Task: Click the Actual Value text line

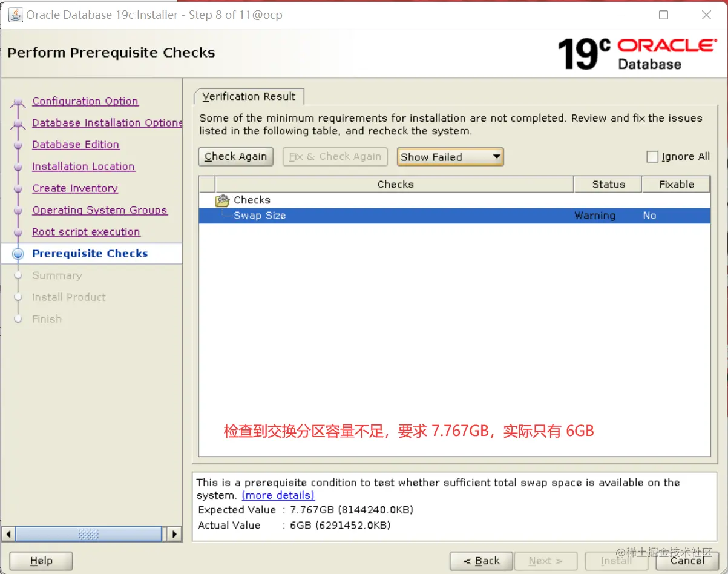Action: [x=294, y=526]
